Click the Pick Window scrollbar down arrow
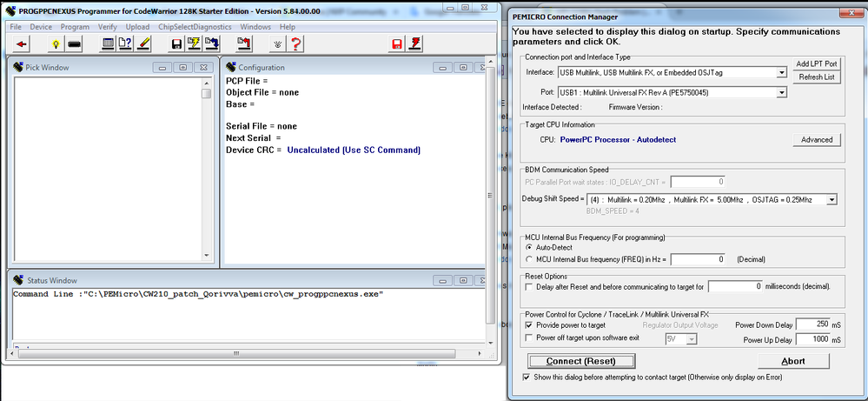868x401 pixels. [207, 256]
